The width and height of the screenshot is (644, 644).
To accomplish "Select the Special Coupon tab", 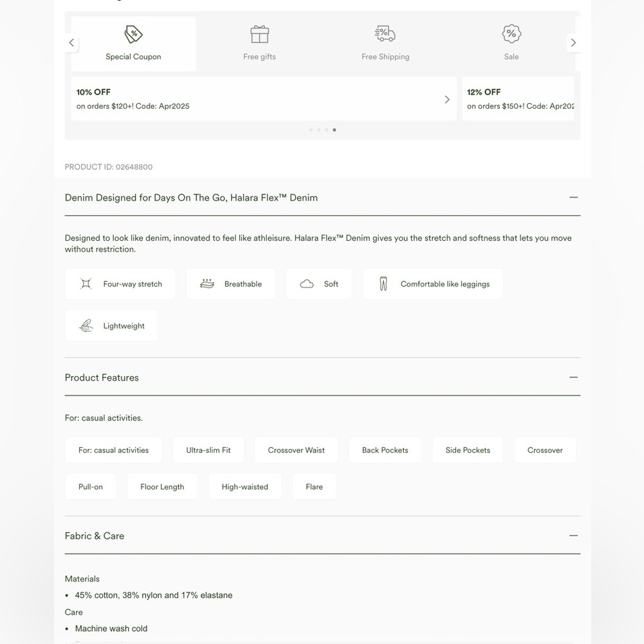I will point(133,44).
